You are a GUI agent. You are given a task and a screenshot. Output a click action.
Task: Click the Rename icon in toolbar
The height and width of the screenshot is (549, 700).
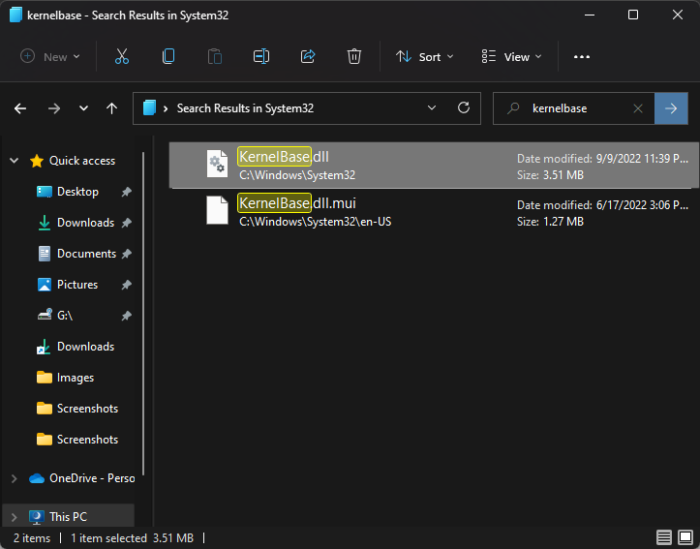click(261, 57)
